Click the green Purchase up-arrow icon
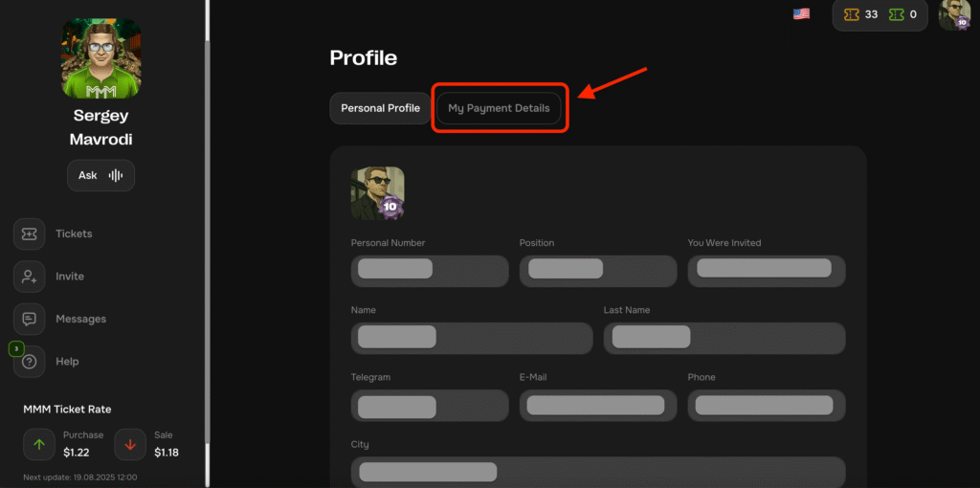The width and height of the screenshot is (980, 488). pos(39,444)
